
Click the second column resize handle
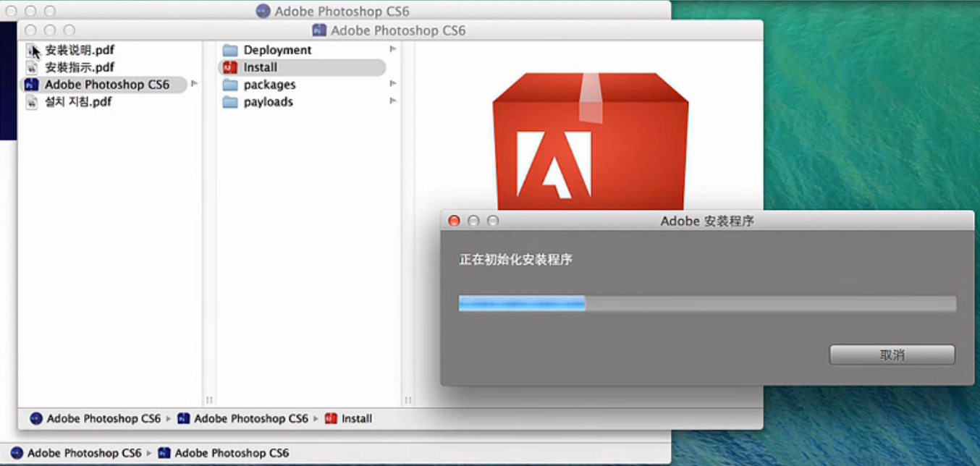tap(408, 399)
